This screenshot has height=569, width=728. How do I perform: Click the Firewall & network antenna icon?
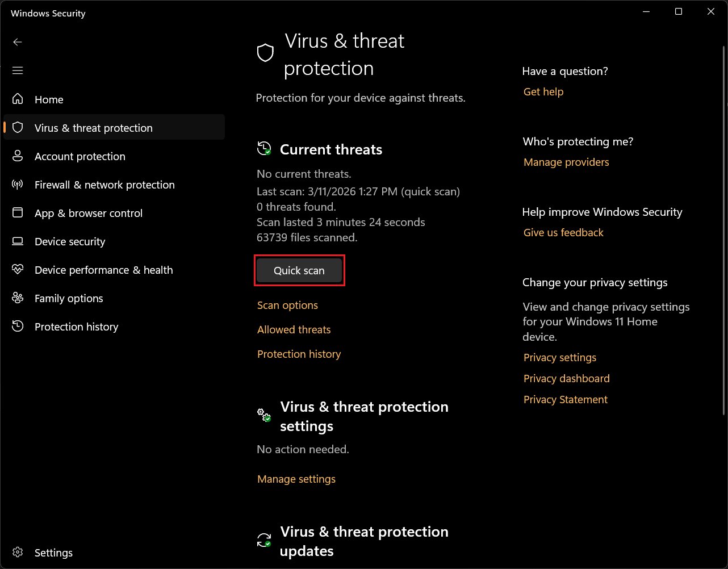pos(18,185)
